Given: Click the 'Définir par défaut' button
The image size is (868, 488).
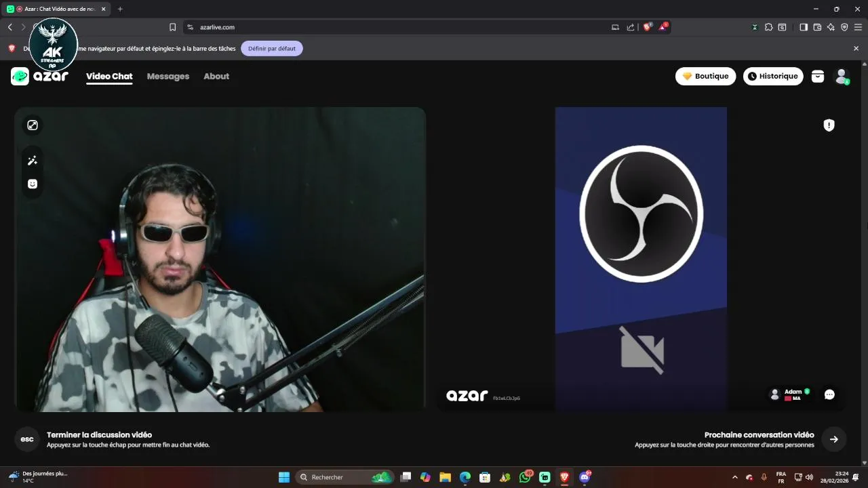Looking at the screenshot, I should pyautogui.click(x=272, y=48).
